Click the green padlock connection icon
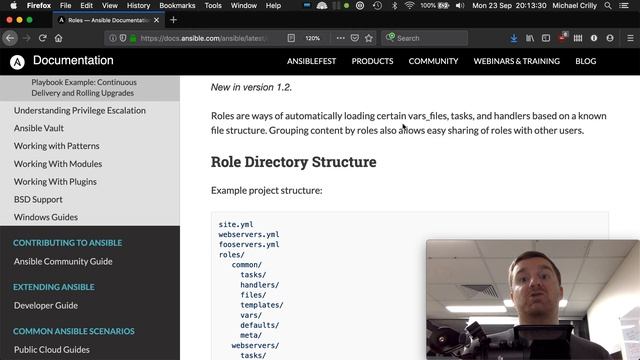 pyautogui.click(x=133, y=38)
